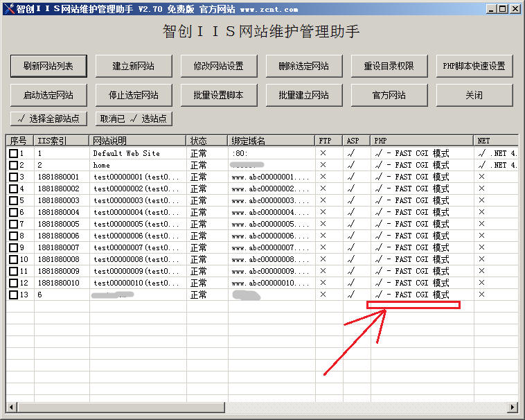Click test00000010 description cell
The width and height of the screenshot is (525, 420).
click(136, 283)
